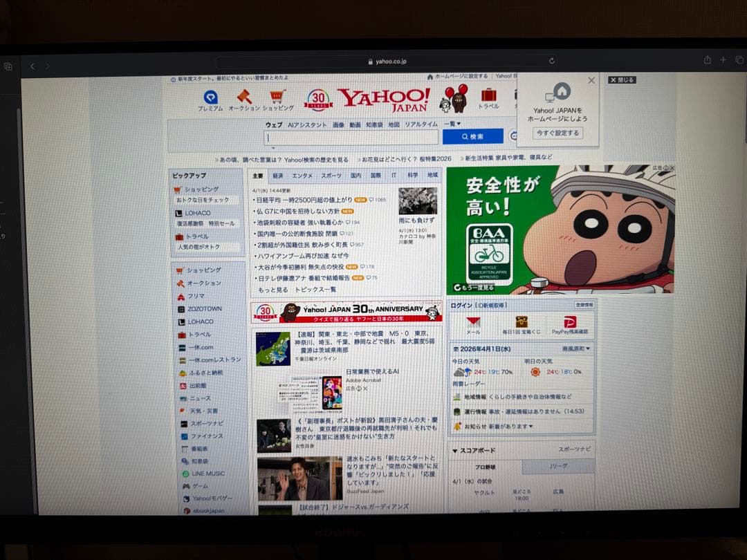Screen dimensions: 747x560
Task: Open the ID新規取得 link
Action: [491, 306]
